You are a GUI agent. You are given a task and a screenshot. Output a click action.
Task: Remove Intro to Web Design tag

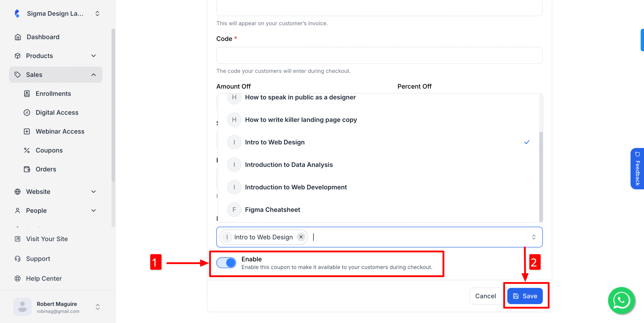[301, 237]
